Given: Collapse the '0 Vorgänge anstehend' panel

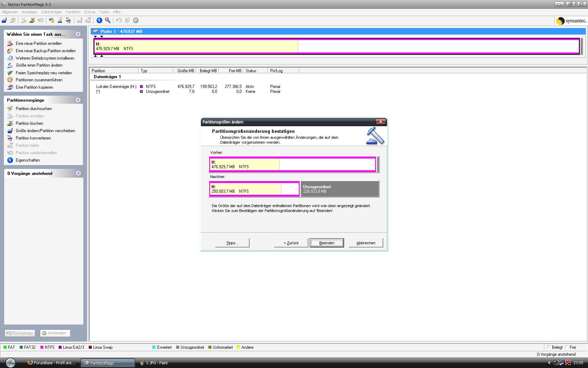Looking at the screenshot, I should (78, 173).
